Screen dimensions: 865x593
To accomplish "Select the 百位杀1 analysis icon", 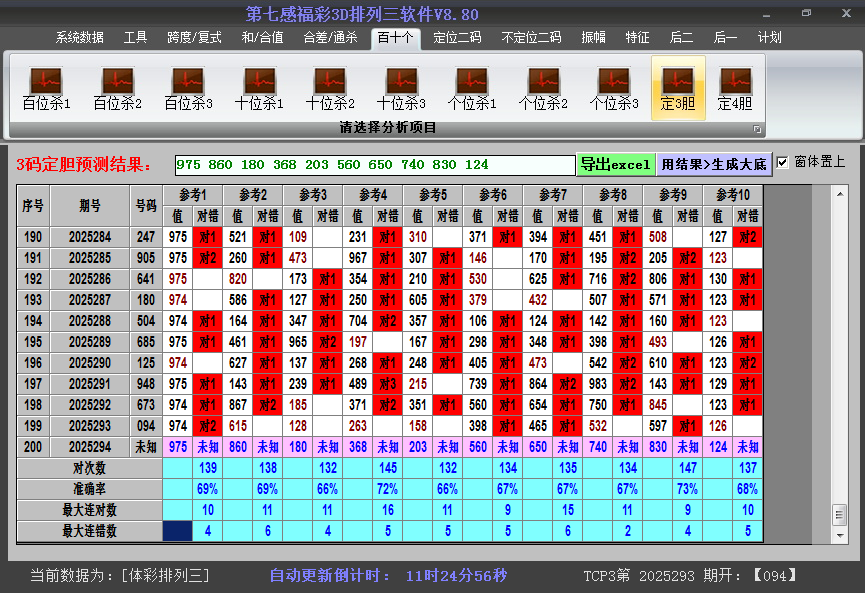I will click(46, 88).
